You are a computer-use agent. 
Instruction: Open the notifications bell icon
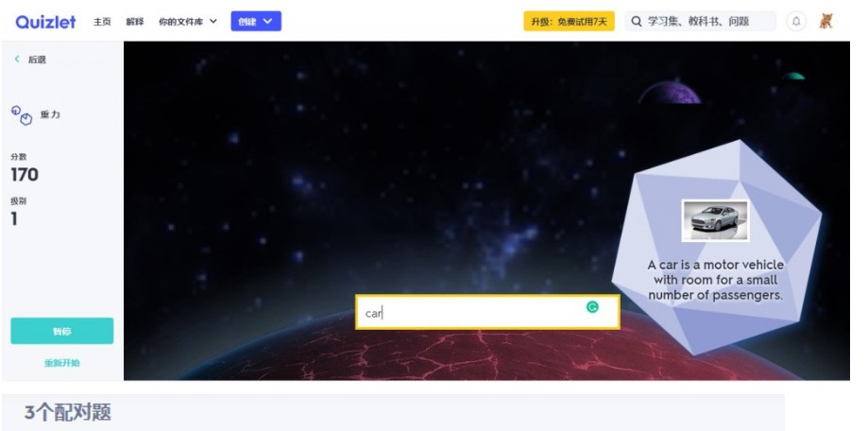pos(796,22)
